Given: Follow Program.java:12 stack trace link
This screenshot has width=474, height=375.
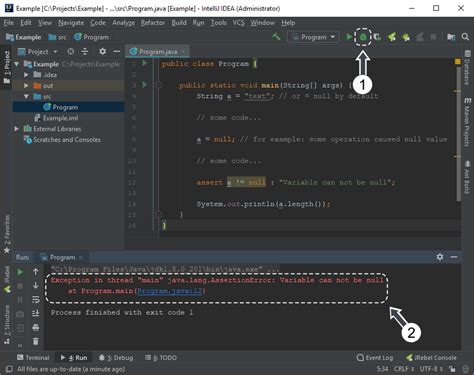Looking at the screenshot, I should pos(170,291).
